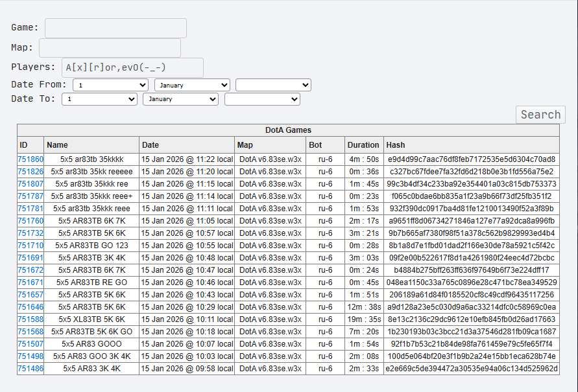Click date '15 Jan 2026 @ 10:11 local'
The width and height of the screenshot is (578, 392).
187,319
